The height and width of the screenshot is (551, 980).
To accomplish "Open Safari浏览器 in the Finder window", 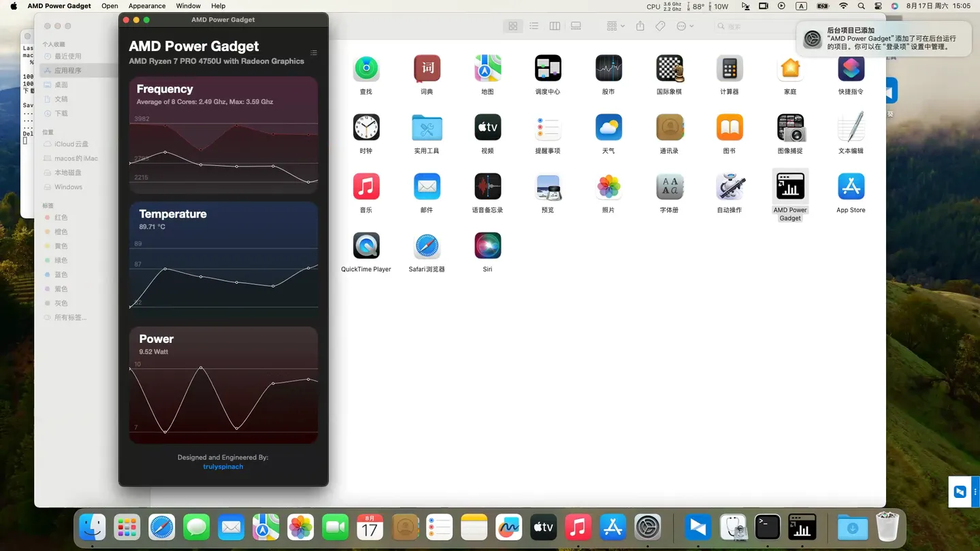I will [x=427, y=246].
